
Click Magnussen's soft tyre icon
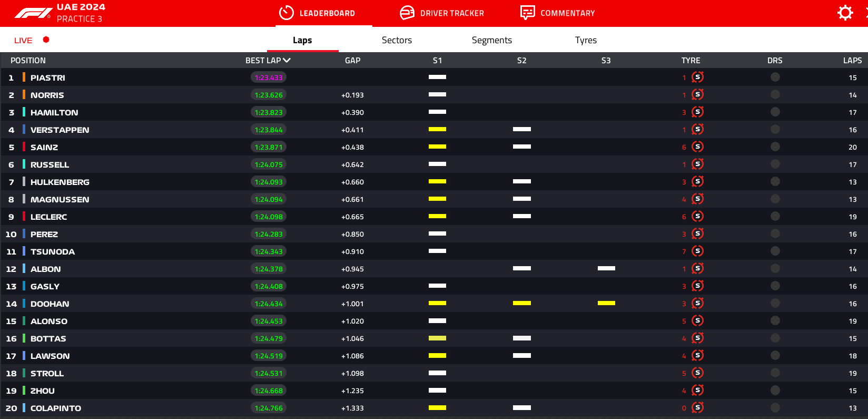click(697, 199)
